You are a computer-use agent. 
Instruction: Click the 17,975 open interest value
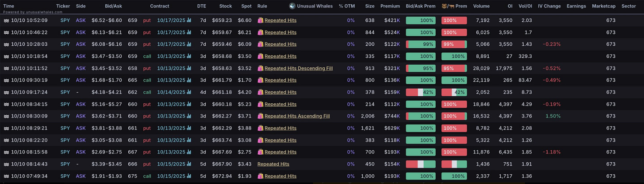click(504, 68)
